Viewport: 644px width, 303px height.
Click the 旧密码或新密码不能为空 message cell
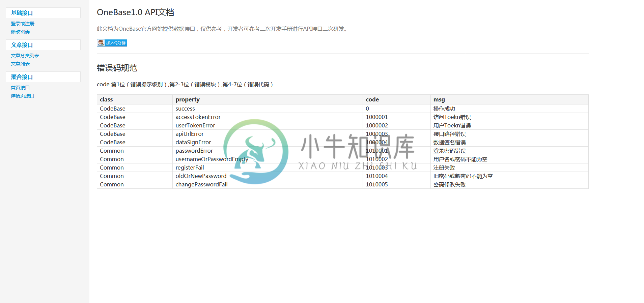click(509, 176)
